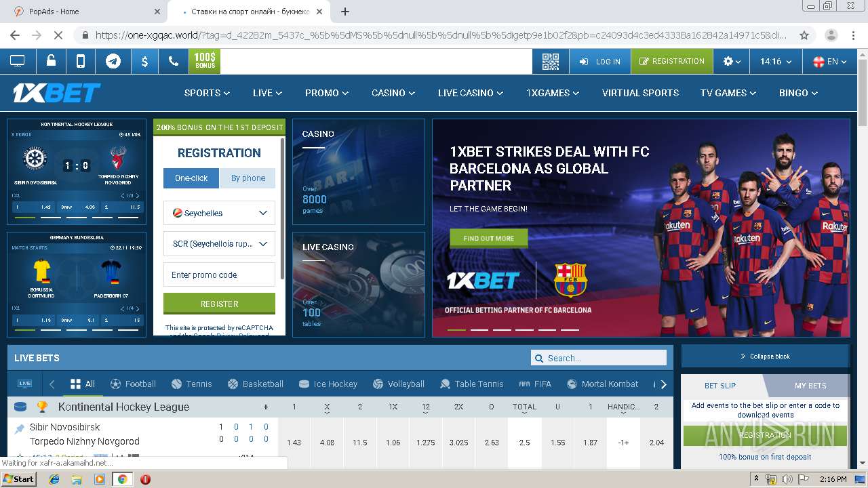868x488 pixels.
Task: Expand the LIVE menu
Action: pos(267,93)
